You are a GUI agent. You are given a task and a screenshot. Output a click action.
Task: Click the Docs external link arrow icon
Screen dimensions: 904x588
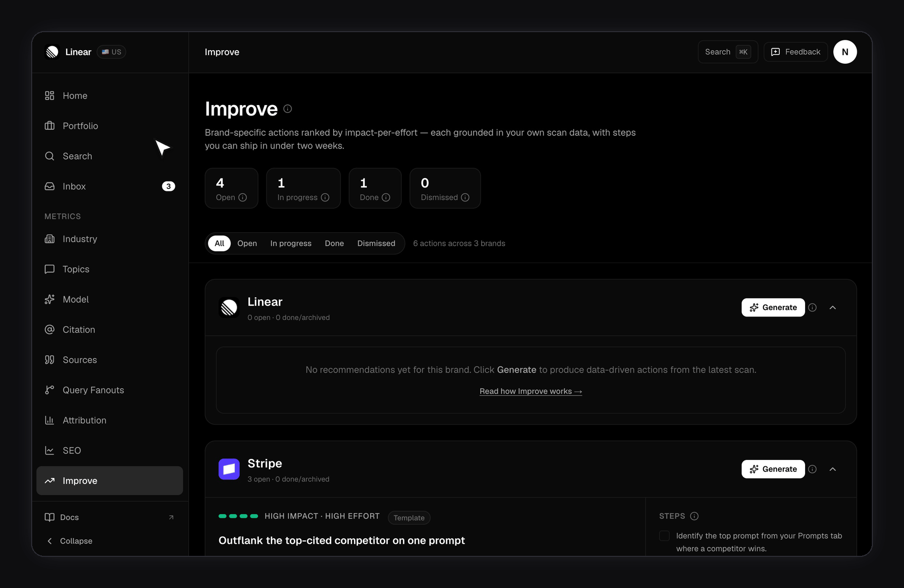[x=171, y=517]
